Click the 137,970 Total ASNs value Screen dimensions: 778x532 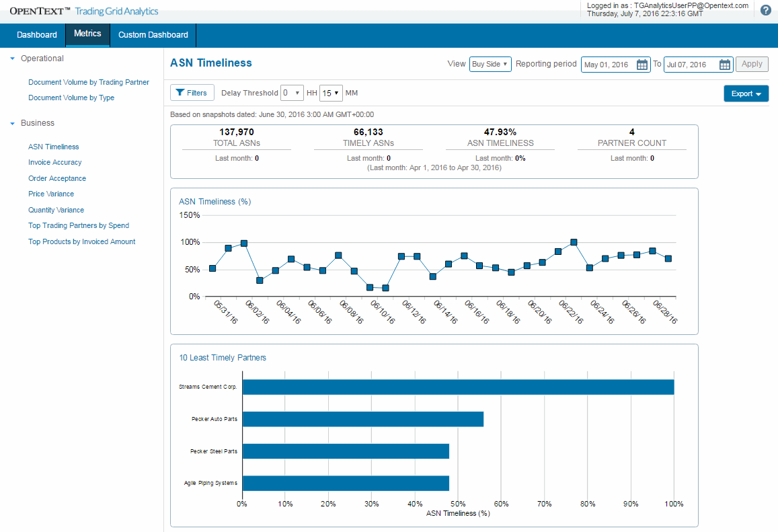(x=237, y=132)
